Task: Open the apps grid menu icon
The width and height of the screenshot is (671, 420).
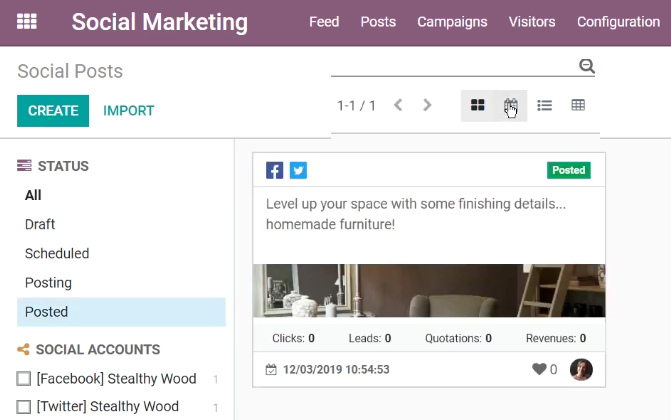Action: coord(27,21)
